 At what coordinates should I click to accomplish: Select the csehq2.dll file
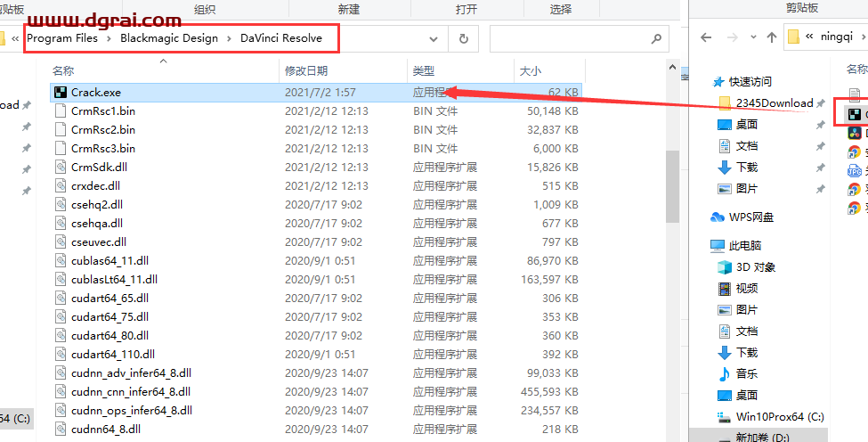pos(315,204)
